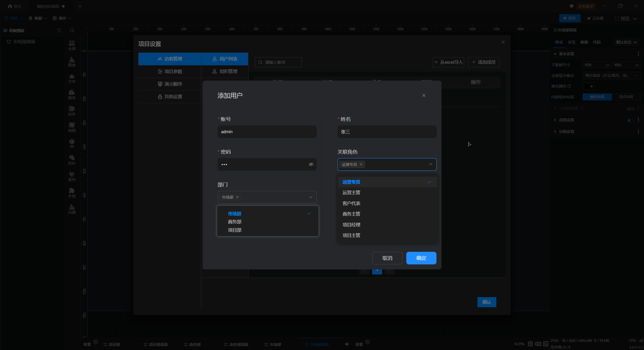Toggle password visibility eye icon
This screenshot has height=350, width=644.
pos(311,164)
